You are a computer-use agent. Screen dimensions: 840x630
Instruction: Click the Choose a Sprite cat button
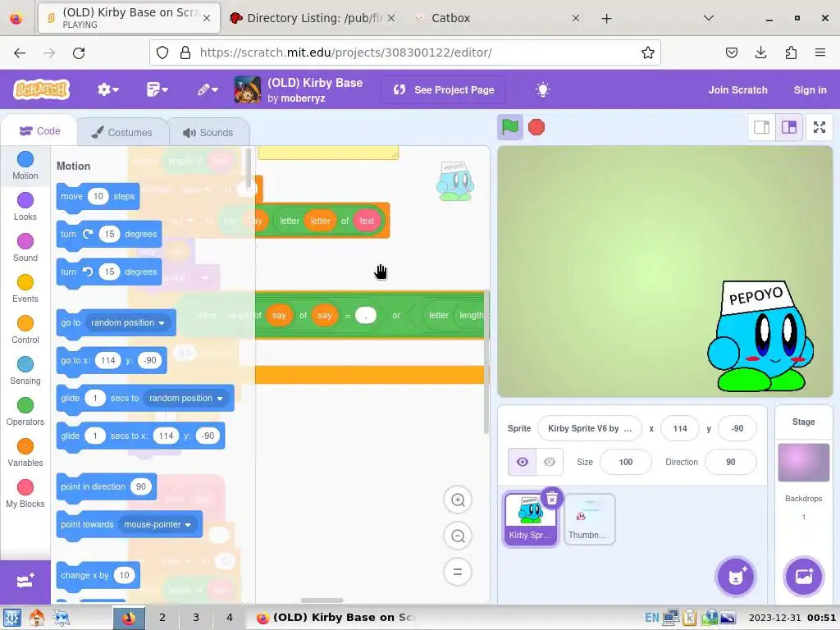point(736,577)
